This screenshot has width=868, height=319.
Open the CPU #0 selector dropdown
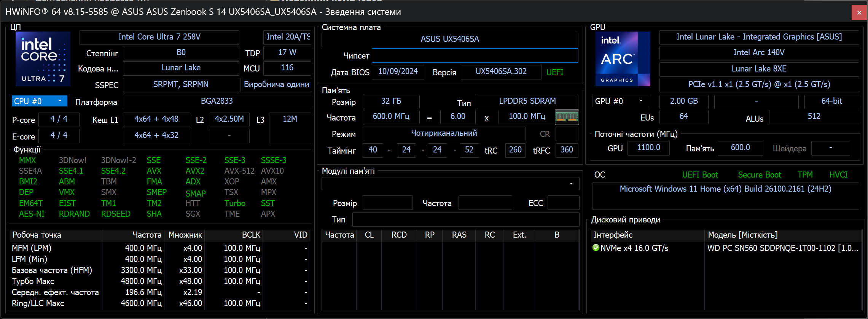click(x=40, y=101)
